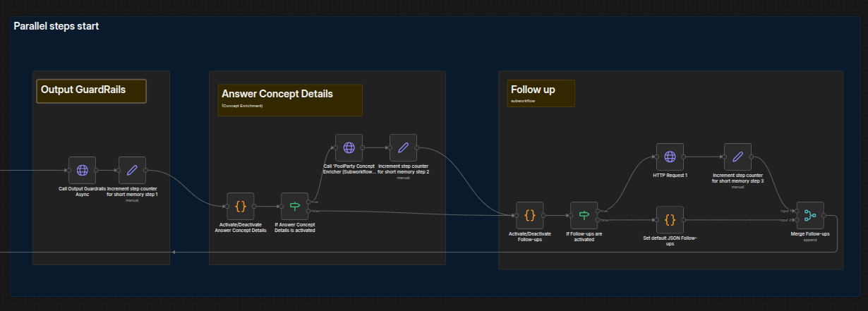Select If Follow-ups are activated node
The image size is (868, 311).
584,215
